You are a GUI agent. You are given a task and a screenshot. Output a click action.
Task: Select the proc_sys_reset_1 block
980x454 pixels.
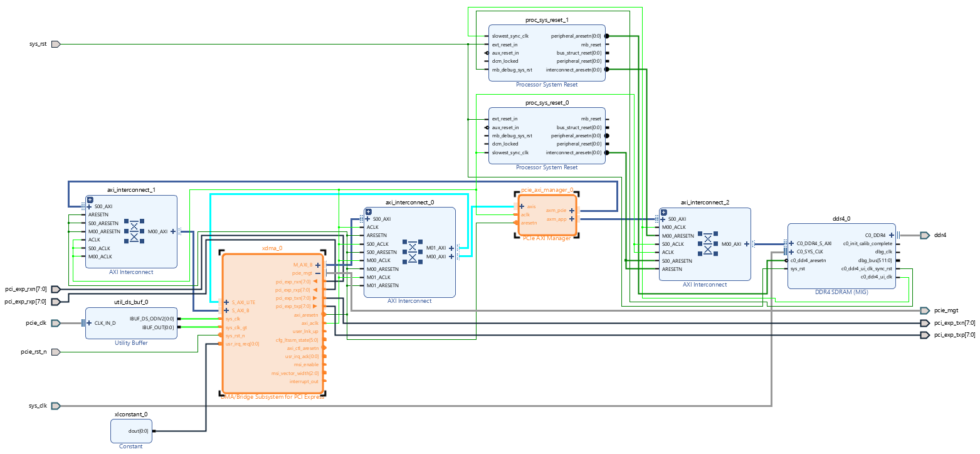click(x=547, y=53)
